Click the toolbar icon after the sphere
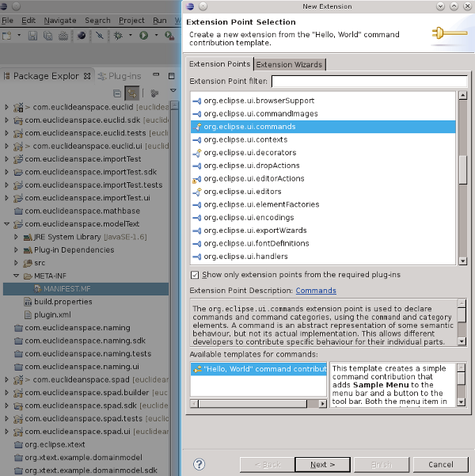This screenshot has width=475, height=476. pos(99,36)
